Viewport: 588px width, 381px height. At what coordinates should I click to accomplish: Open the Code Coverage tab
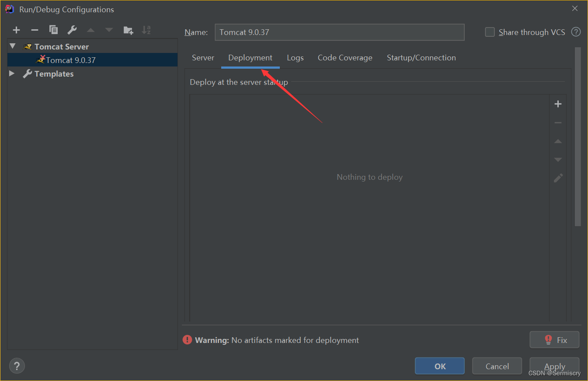coord(345,58)
